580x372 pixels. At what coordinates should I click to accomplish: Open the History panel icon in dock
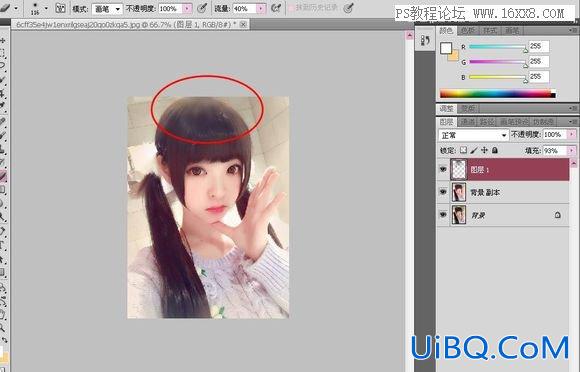tap(425, 40)
